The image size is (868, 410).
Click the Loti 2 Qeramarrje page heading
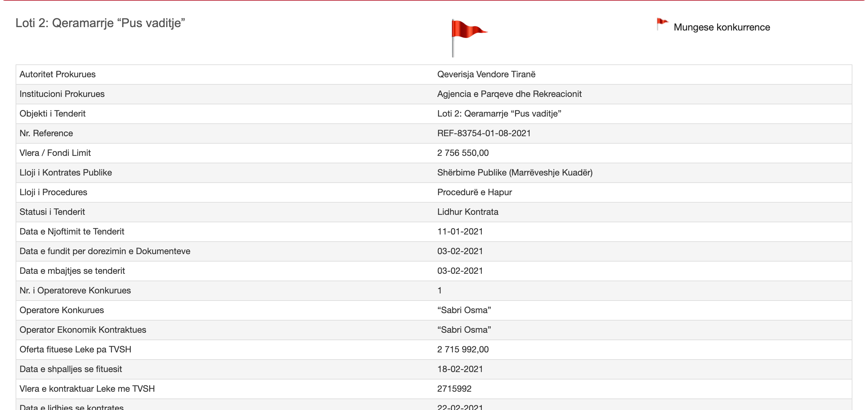pyautogui.click(x=100, y=23)
